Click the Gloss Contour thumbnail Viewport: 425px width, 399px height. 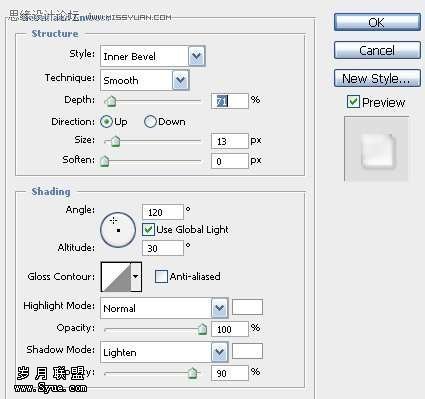point(116,277)
